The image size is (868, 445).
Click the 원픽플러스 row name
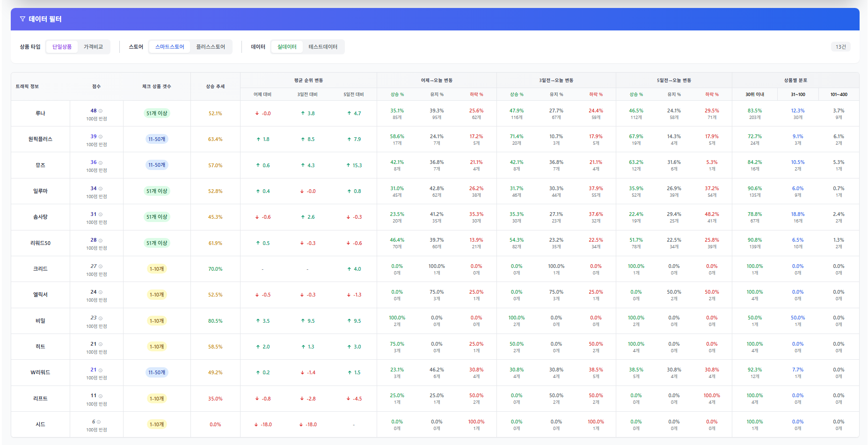pyautogui.click(x=41, y=139)
